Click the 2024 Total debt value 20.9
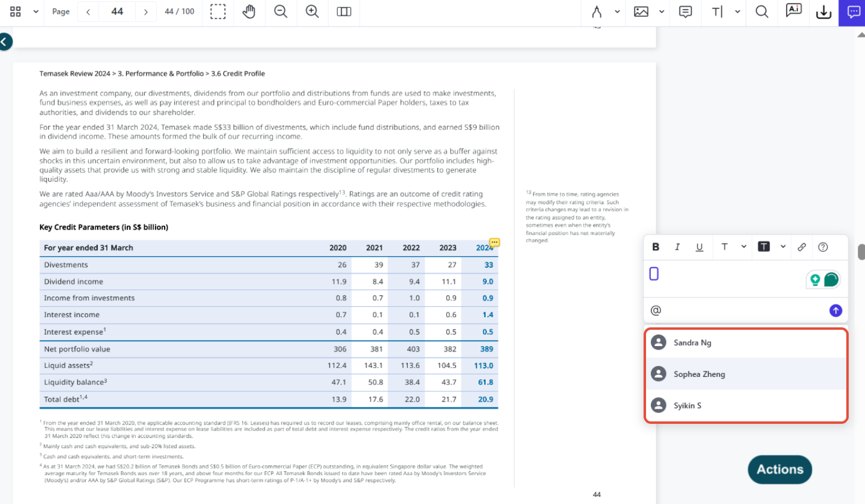This screenshot has width=865, height=504. (x=486, y=399)
